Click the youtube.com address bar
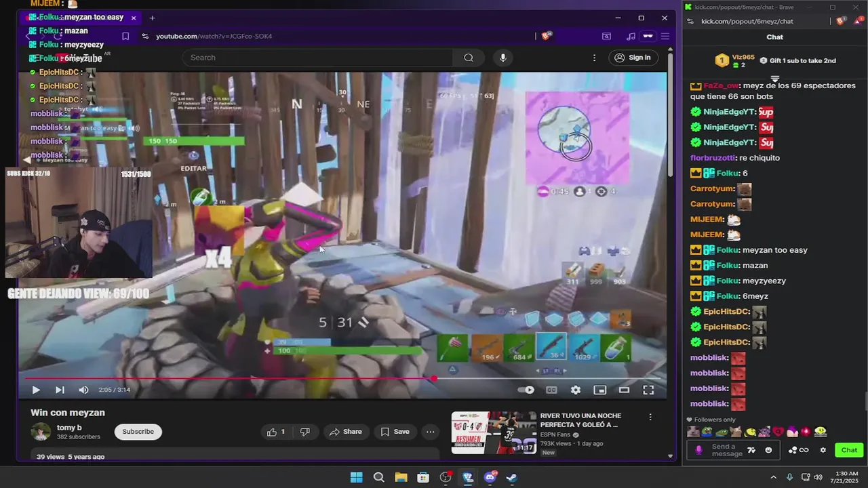The image size is (868, 488). click(339, 37)
